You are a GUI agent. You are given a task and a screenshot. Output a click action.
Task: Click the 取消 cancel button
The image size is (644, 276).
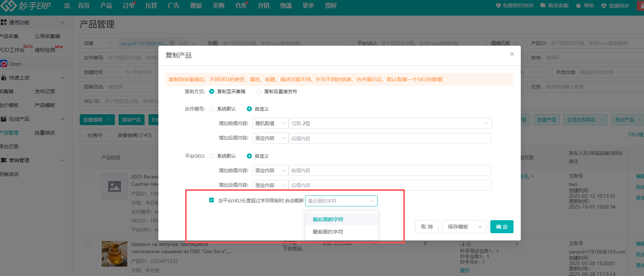[x=427, y=227]
